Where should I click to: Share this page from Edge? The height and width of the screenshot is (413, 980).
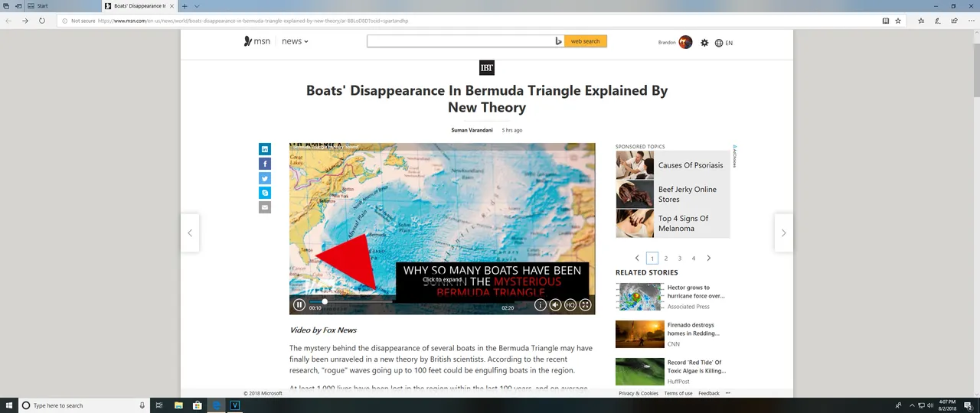[x=954, y=21]
